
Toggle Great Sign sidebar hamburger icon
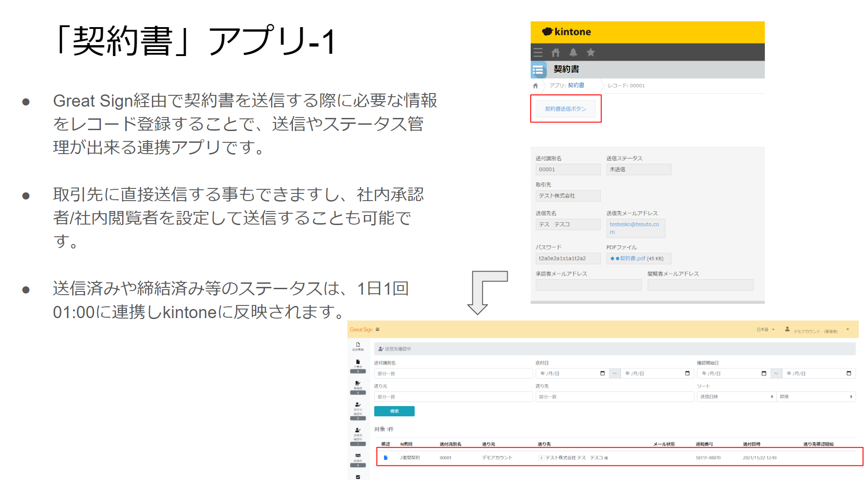[x=377, y=329]
